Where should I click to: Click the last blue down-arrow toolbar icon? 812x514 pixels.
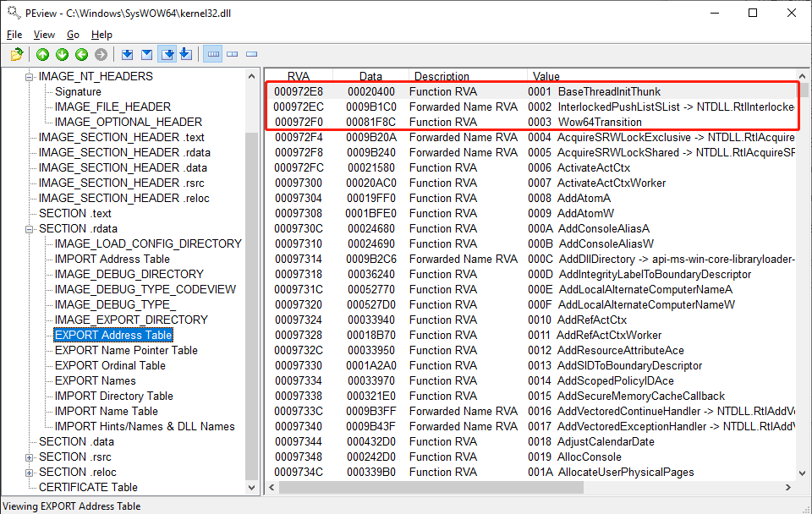coord(185,55)
